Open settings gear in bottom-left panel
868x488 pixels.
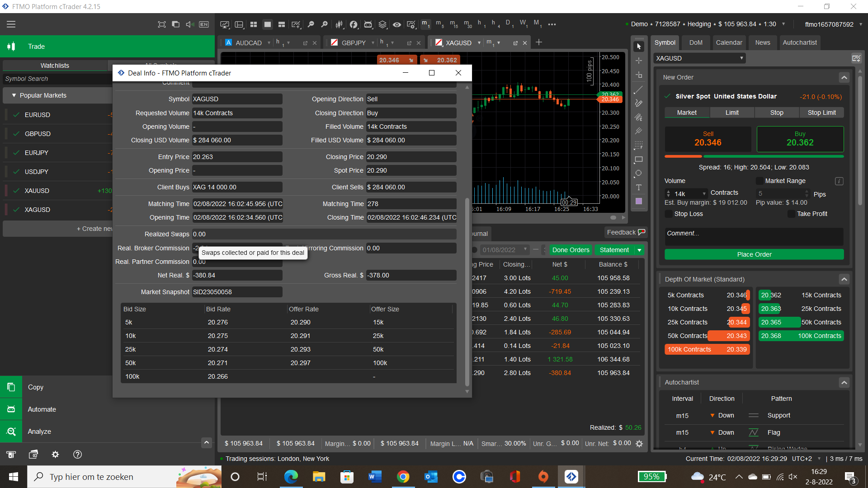[x=55, y=455]
